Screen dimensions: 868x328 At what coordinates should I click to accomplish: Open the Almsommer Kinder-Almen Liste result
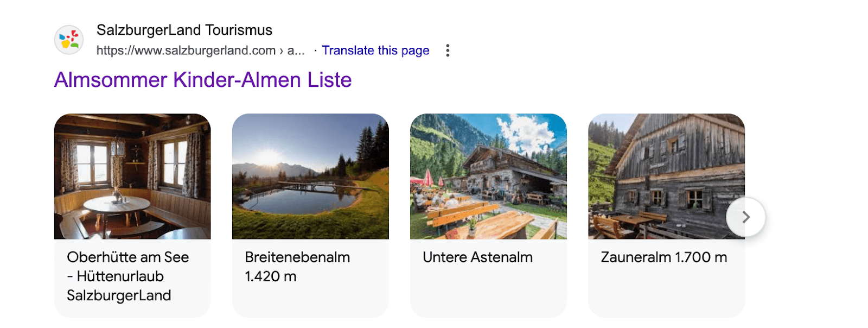(203, 80)
